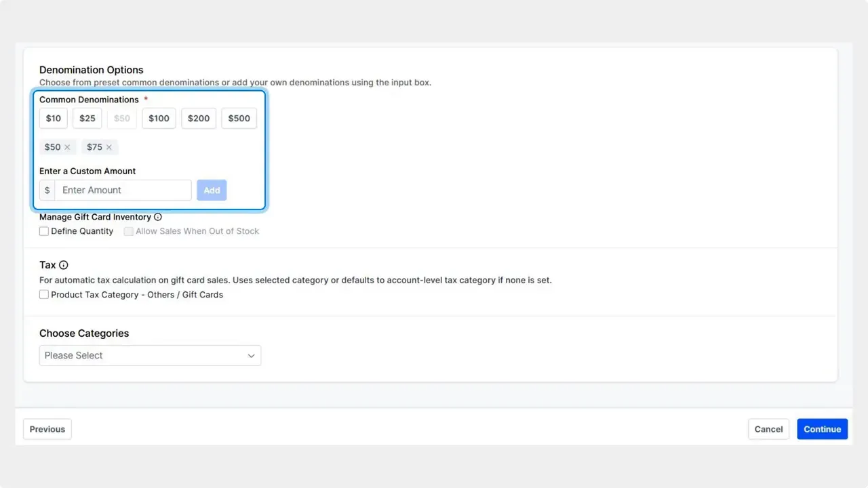Select the $25 denomination
The width and height of the screenshot is (868, 488).
pos(87,119)
